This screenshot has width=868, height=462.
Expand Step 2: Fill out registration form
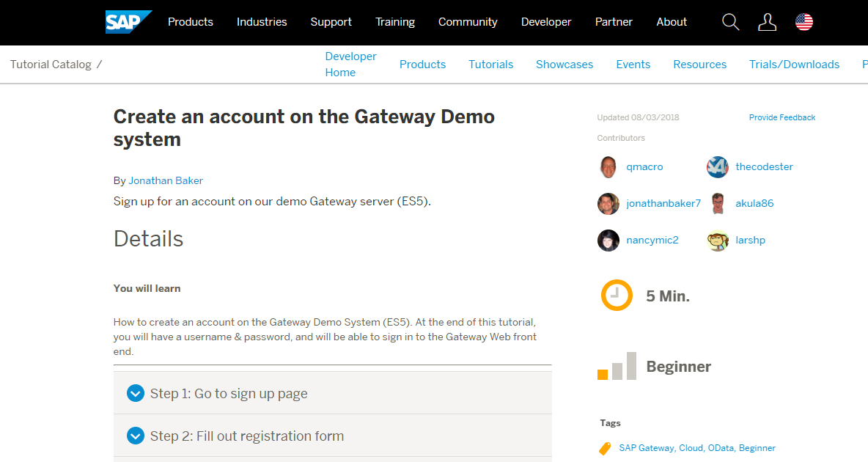click(x=332, y=436)
